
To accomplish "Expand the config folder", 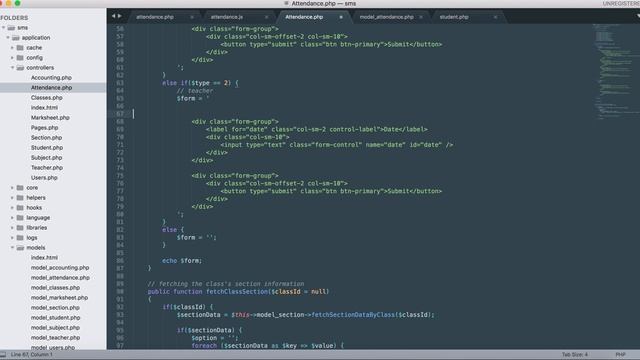I will point(12,58).
